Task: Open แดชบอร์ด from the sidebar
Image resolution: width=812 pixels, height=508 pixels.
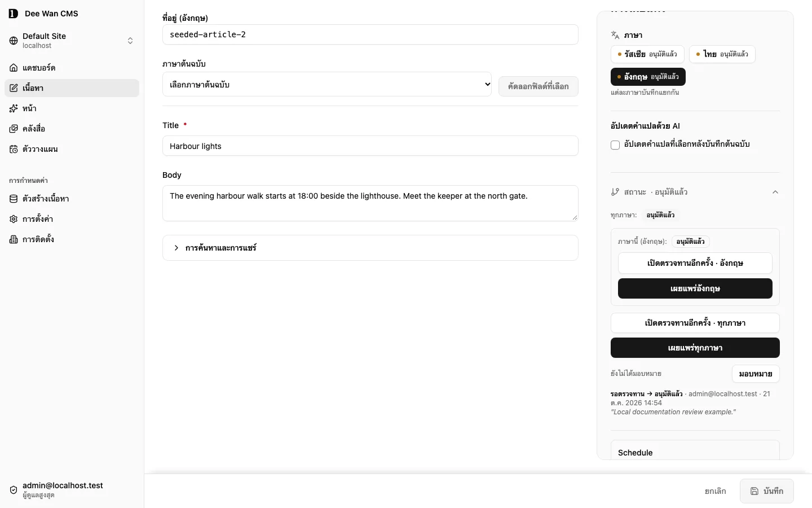Action: (x=72, y=68)
